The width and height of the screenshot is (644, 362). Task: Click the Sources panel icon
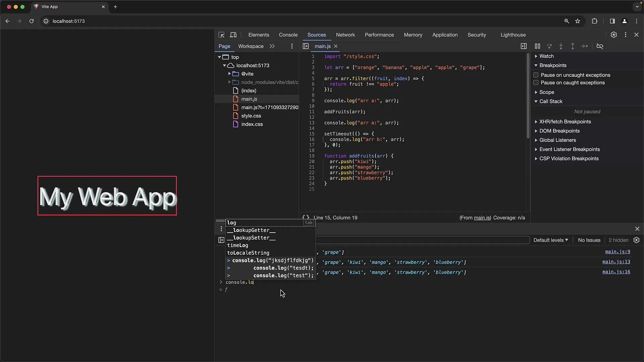pos(317,35)
